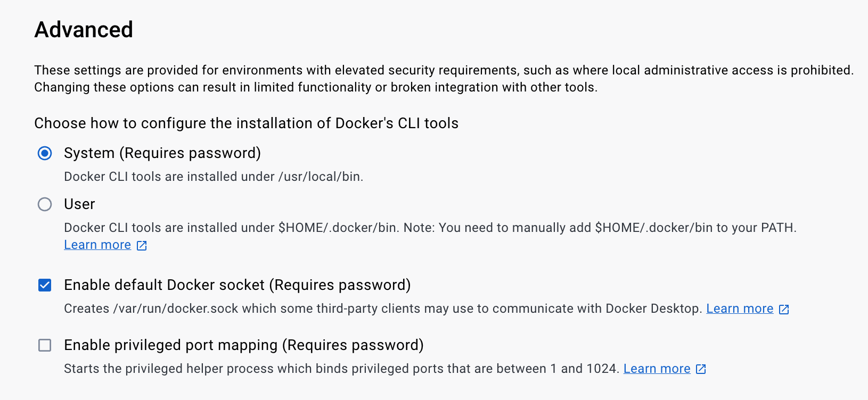
Task: Select the User installation option
Action: pos(45,204)
